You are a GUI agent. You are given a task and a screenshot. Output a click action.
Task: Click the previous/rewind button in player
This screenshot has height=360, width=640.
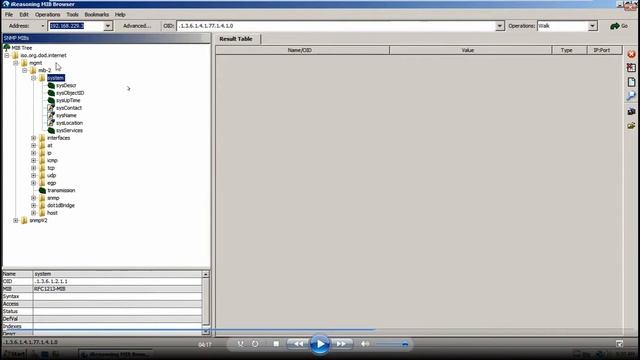[x=298, y=344]
